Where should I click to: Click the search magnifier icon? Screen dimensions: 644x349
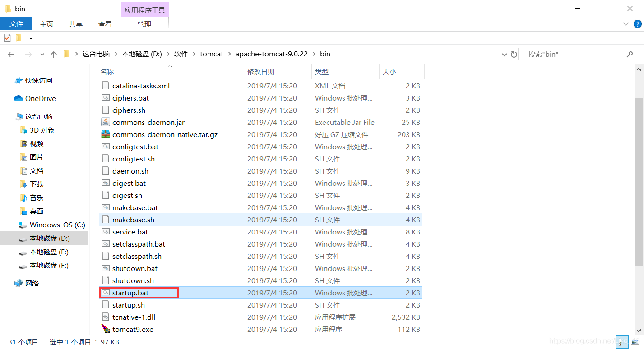tap(630, 54)
